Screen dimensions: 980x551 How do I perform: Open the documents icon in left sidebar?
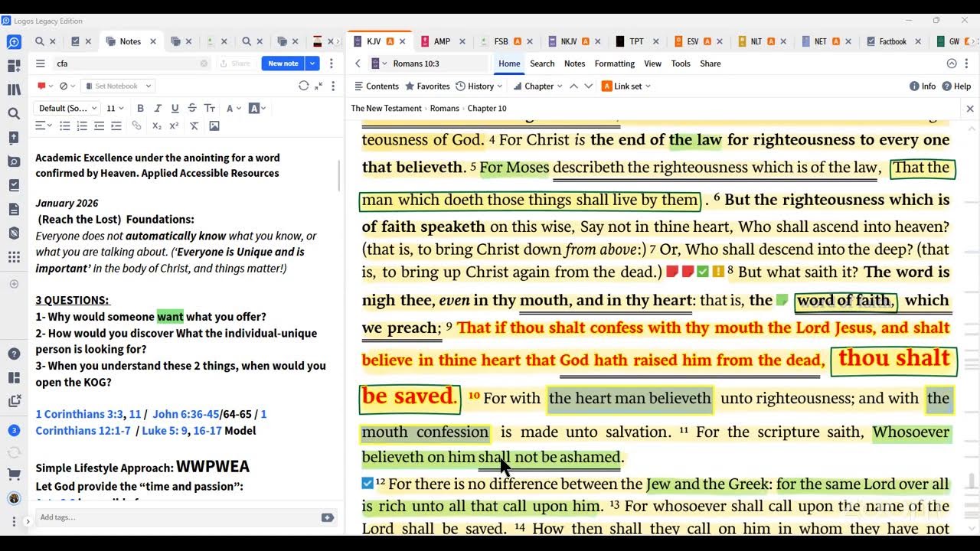pyautogui.click(x=14, y=209)
